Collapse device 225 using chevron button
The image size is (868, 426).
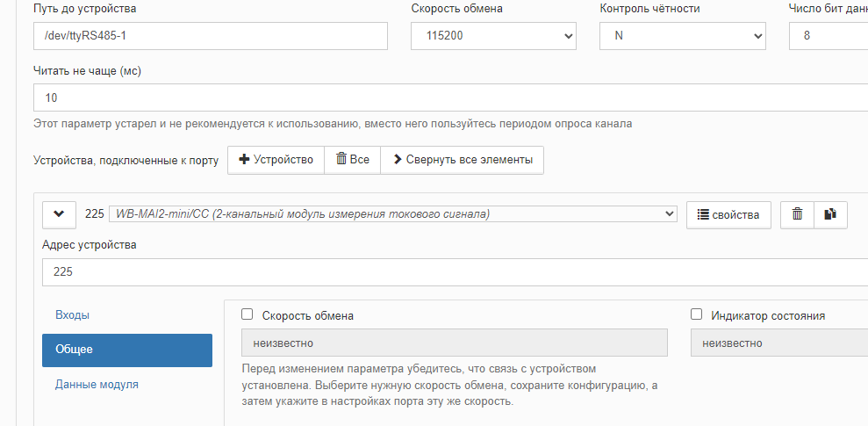pos(59,214)
